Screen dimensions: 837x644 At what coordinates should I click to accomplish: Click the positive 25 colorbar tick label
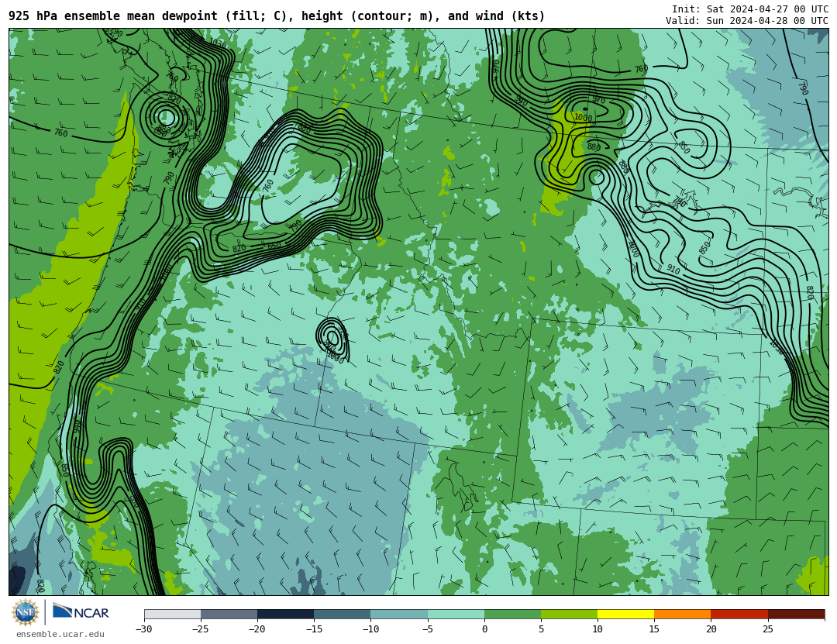coord(767,629)
